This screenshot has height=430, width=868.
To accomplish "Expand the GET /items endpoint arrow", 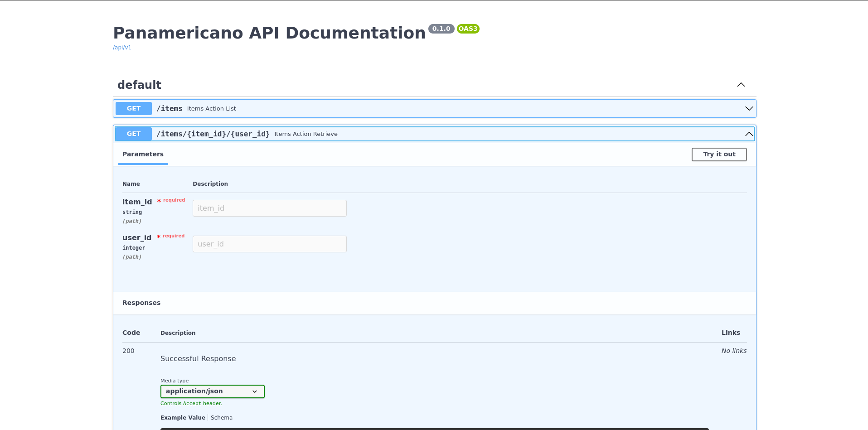I will coord(749,109).
